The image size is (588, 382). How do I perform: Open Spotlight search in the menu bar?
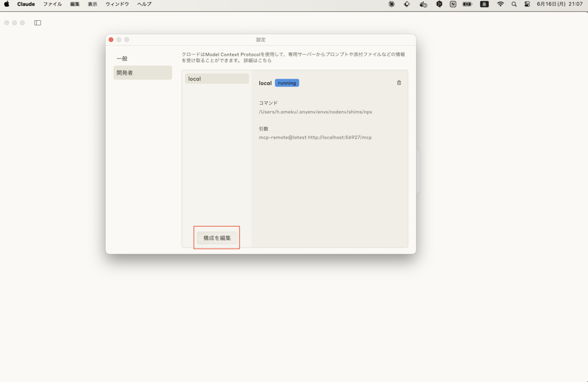(x=514, y=4)
